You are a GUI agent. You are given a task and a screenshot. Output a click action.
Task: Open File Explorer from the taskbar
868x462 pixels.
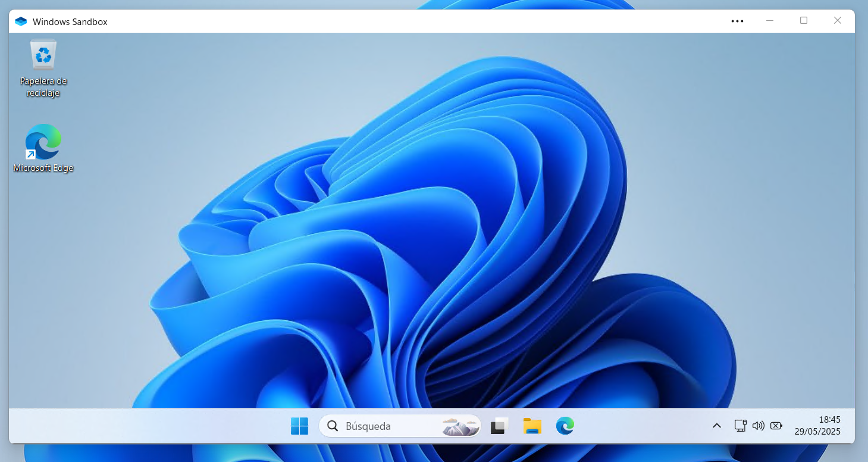point(532,426)
